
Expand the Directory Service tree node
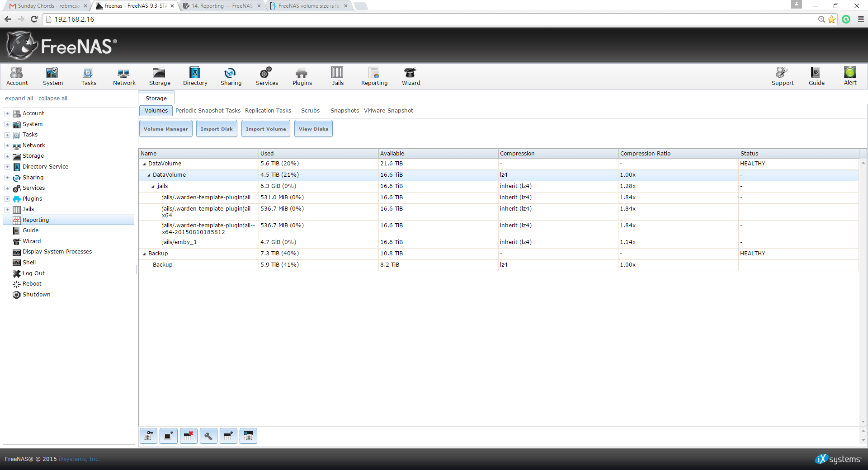7,167
